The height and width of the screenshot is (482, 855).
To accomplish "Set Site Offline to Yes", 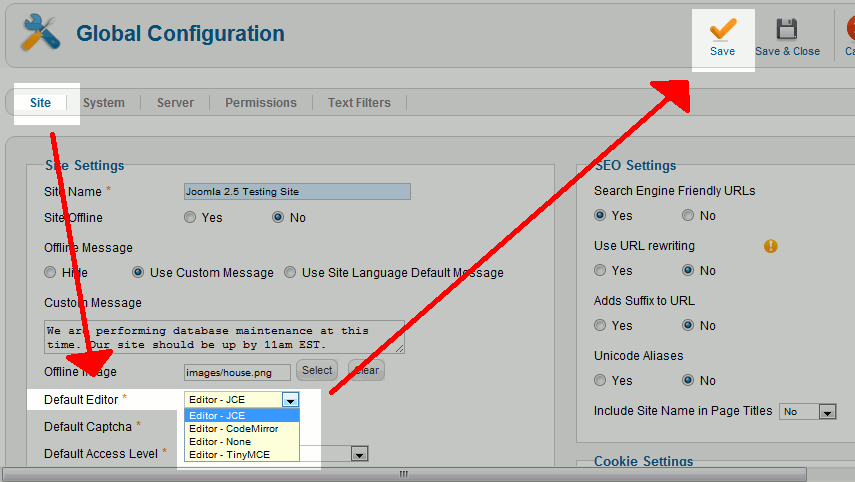I will (x=190, y=218).
